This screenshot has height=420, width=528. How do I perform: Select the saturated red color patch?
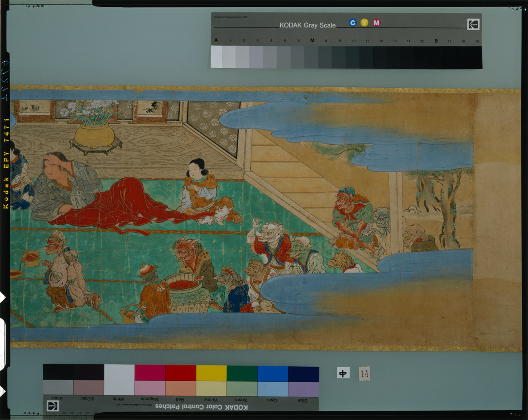pyautogui.click(x=181, y=373)
